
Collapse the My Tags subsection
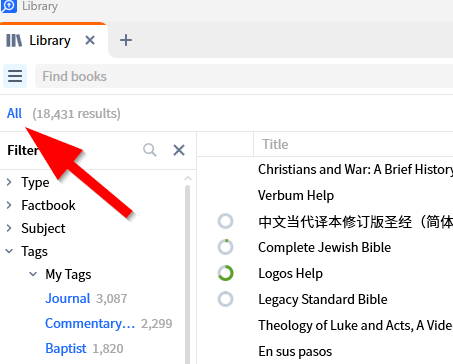coord(33,274)
